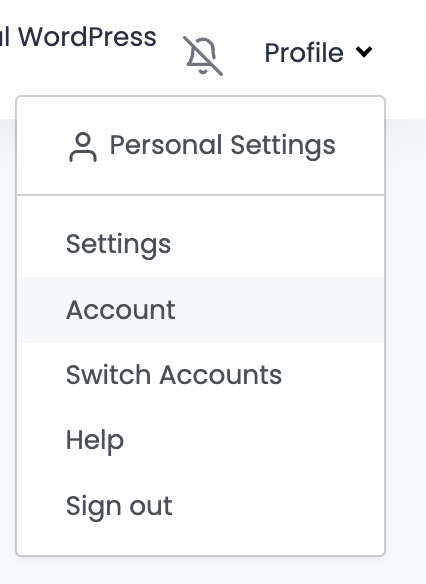The width and height of the screenshot is (426, 584).
Task: Sign out of the current account
Action: pos(201,506)
